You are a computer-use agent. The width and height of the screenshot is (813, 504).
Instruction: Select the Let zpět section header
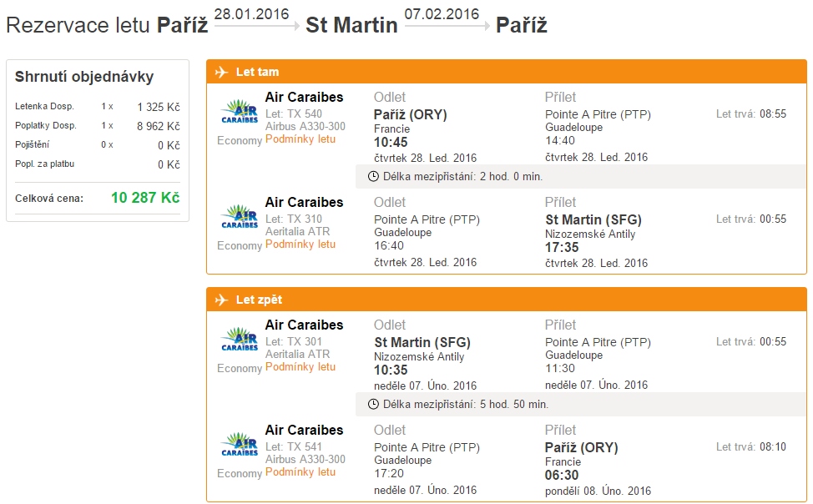click(507, 300)
